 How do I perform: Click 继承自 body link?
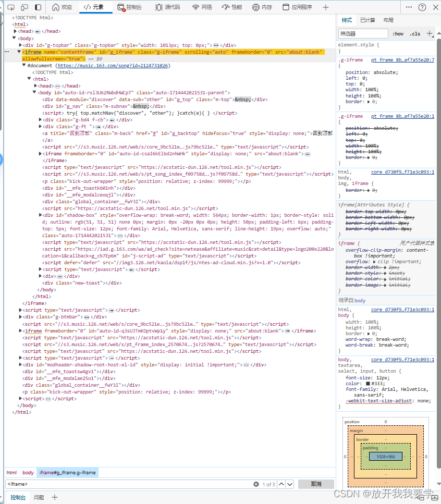(360, 301)
